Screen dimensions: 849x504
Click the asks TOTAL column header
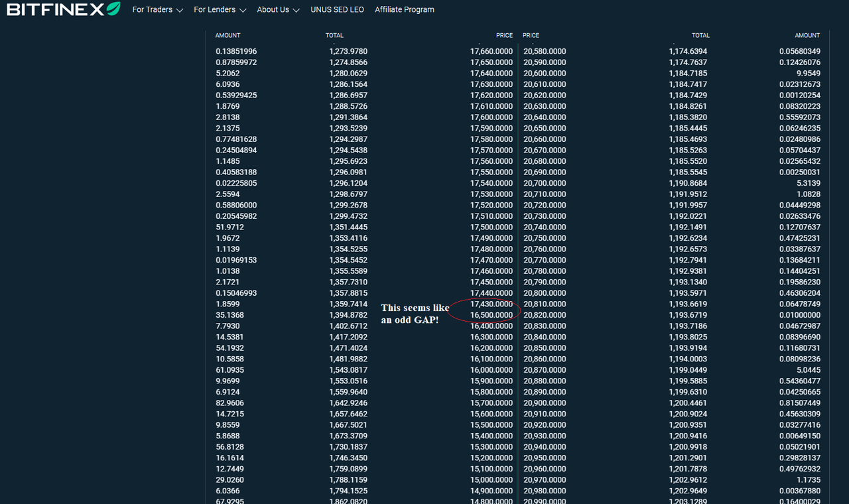(x=700, y=35)
